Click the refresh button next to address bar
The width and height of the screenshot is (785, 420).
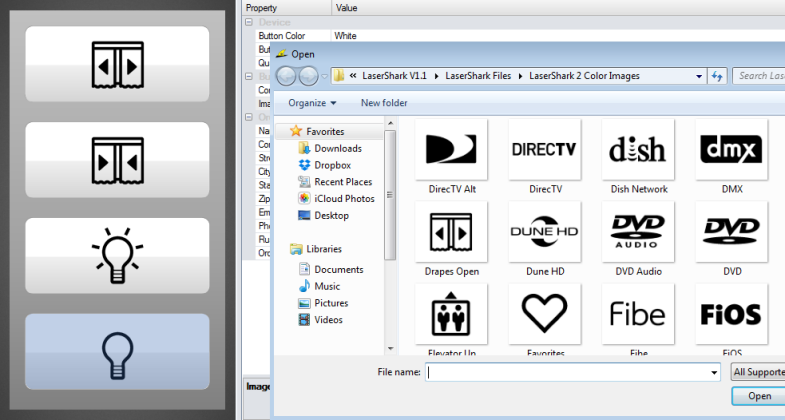(717, 76)
